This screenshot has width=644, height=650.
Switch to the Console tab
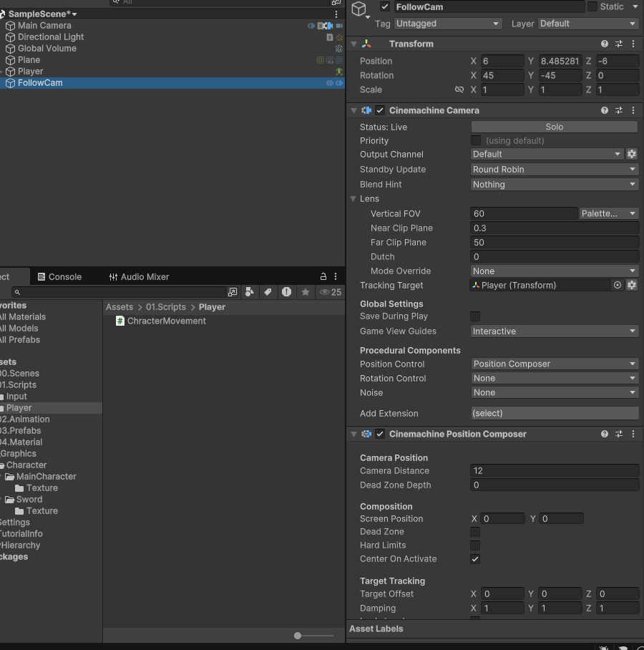59,276
